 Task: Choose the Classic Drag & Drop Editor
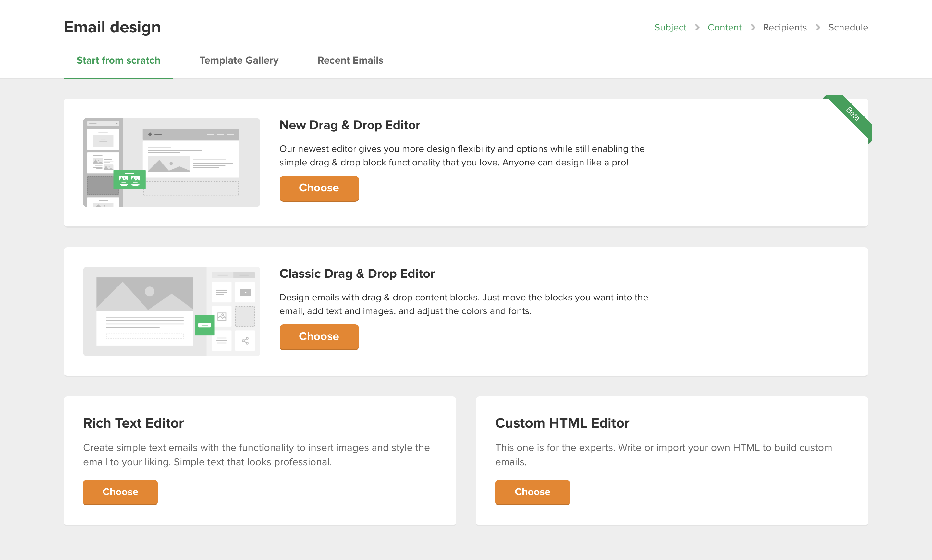[319, 337]
